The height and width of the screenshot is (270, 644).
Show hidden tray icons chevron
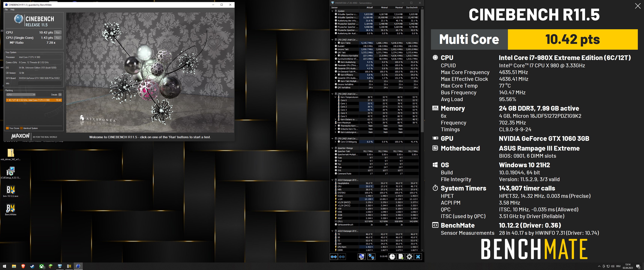click(x=599, y=266)
